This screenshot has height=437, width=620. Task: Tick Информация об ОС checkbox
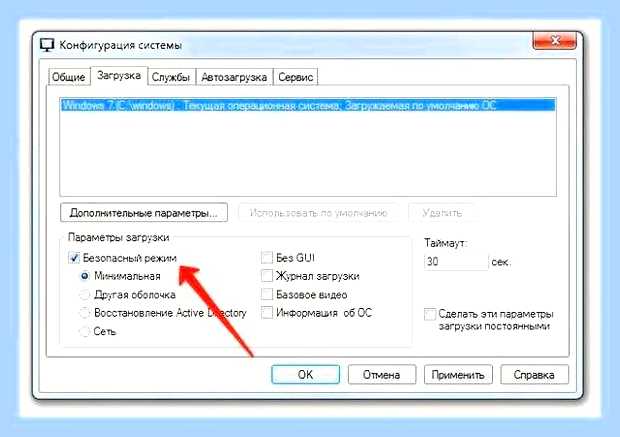pyautogui.click(x=267, y=313)
